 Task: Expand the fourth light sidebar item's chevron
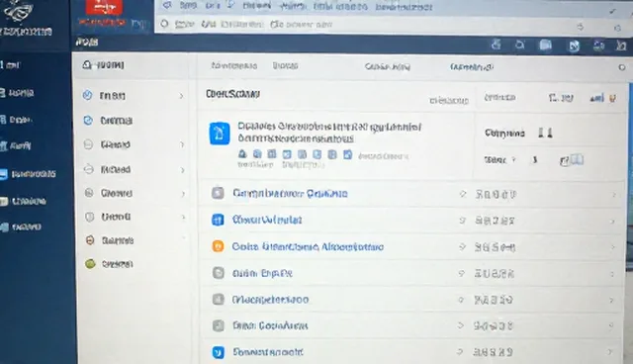point(182,170)
